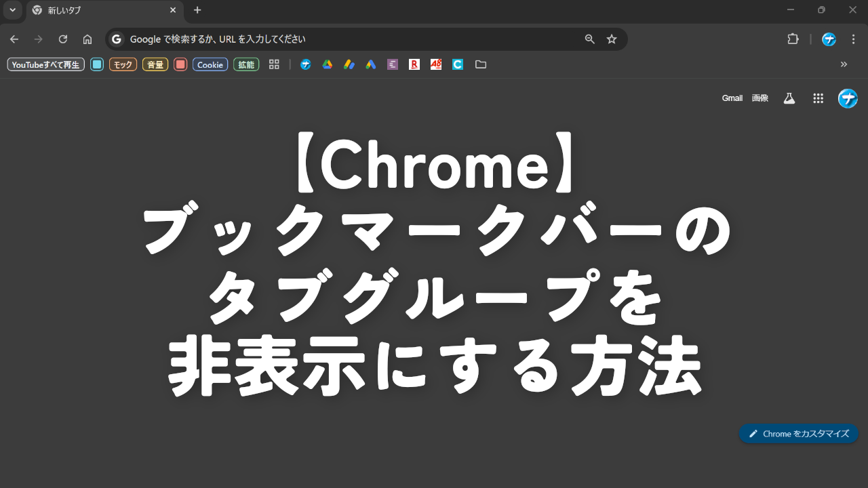
Task: Open the Google AdSense bookmark
Action: [349, 64]
